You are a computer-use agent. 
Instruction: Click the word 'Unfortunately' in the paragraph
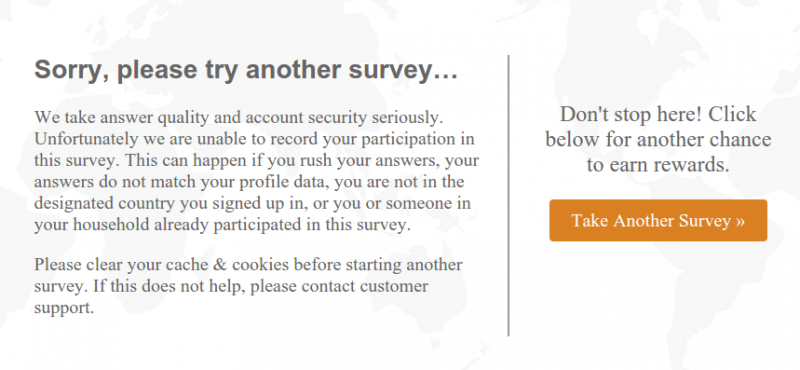pos(86,139)
